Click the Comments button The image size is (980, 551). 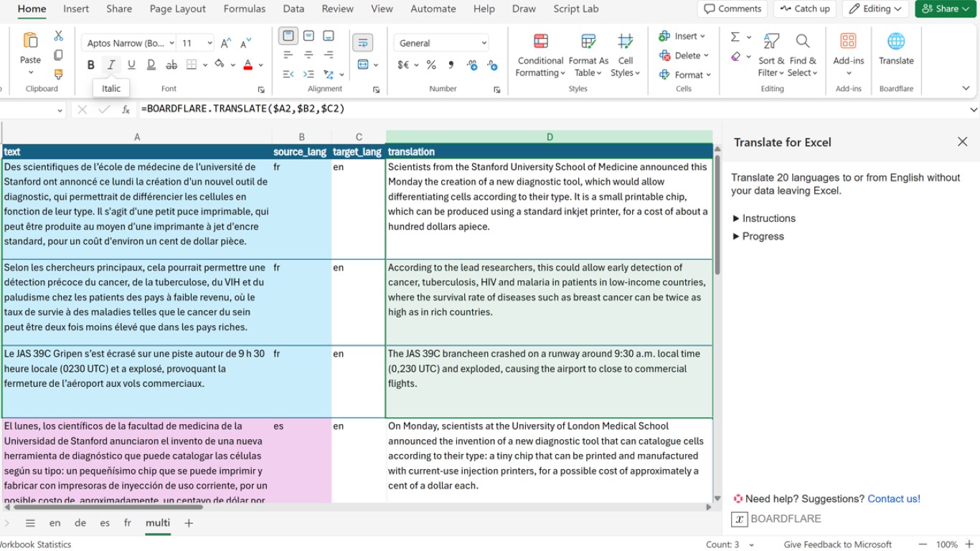[732, 9]
